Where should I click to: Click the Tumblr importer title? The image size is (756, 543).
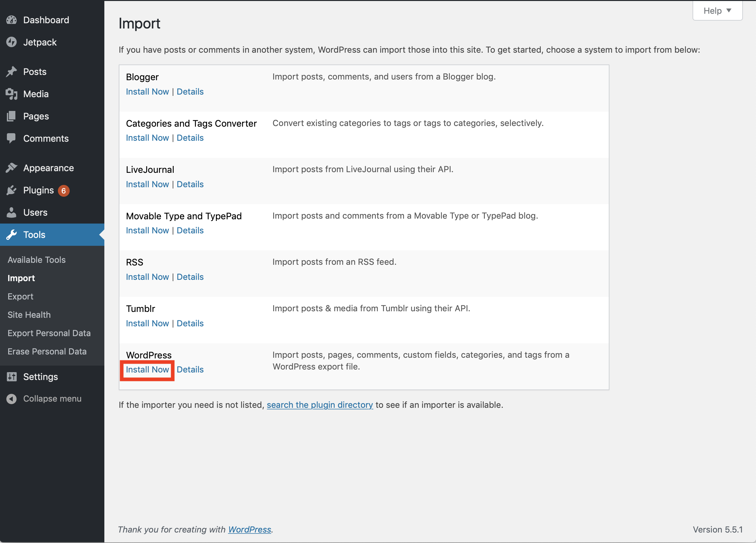tap(140, 309)
